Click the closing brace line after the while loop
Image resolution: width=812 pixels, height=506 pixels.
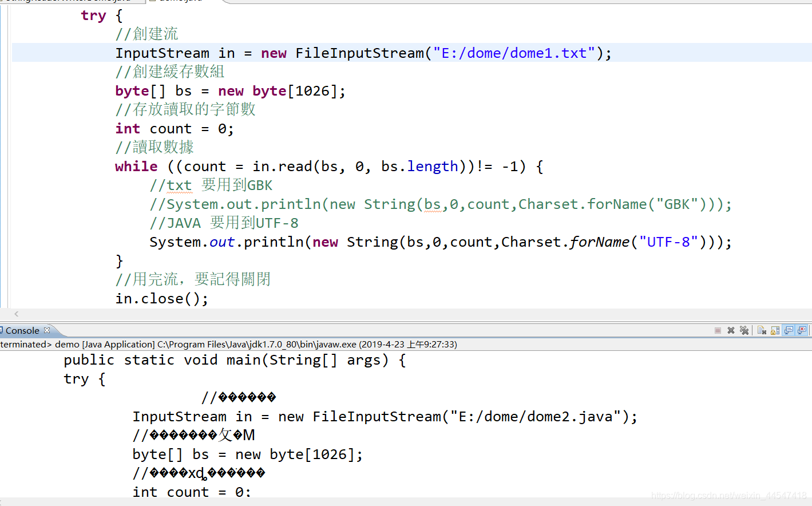119,261
